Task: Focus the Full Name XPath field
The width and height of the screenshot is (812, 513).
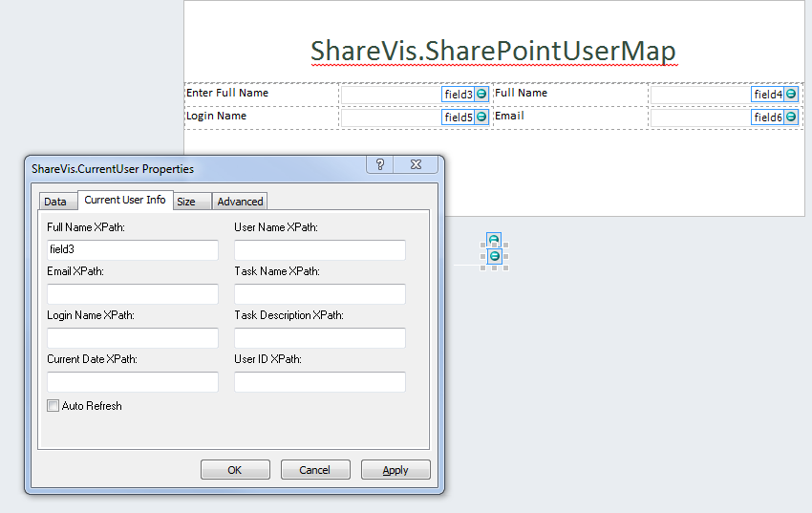Action: pos(133,249)
